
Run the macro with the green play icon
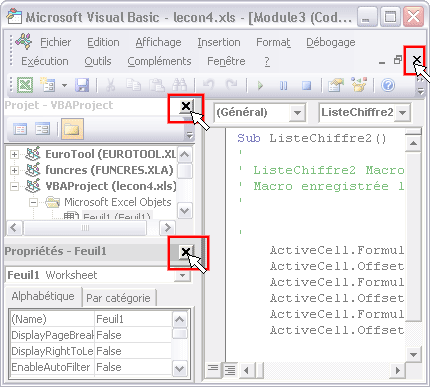tap(261, 86)
